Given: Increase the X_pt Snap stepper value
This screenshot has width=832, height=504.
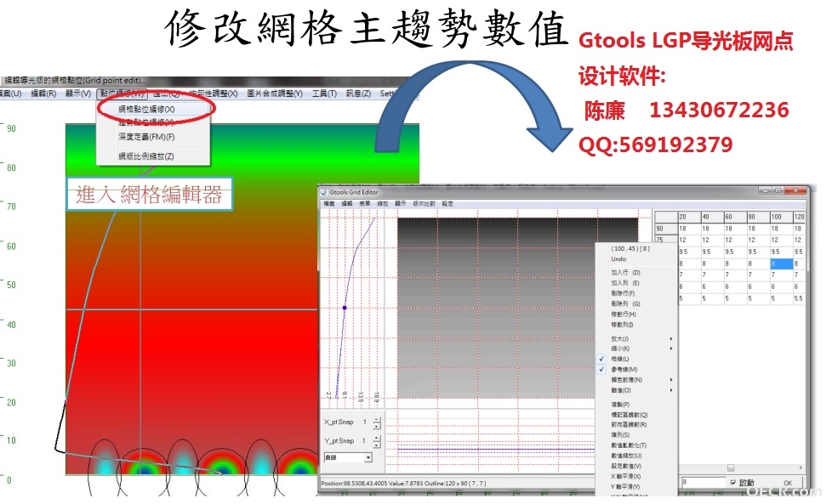Looking at the screenshot, I should 377,420.
